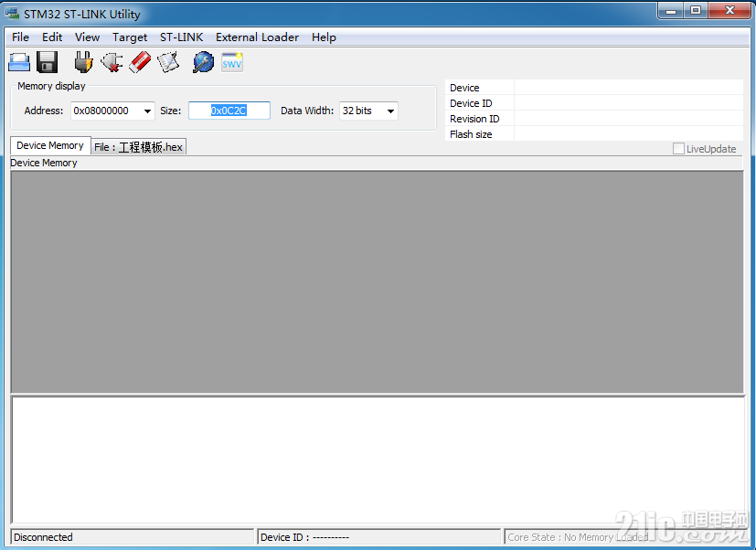Open the ST website globe icon
This screenshot has width=756, height=550.
tap(204, 63)
